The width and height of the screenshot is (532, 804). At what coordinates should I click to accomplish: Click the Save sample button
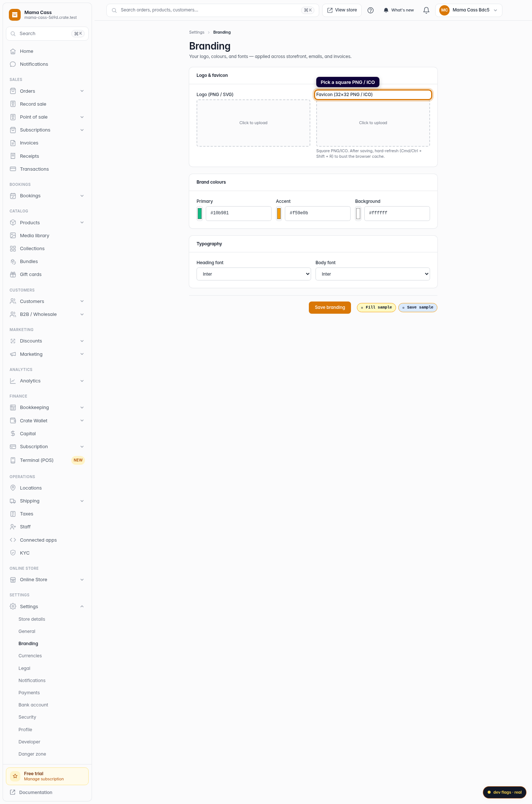(x=418, y=307)
